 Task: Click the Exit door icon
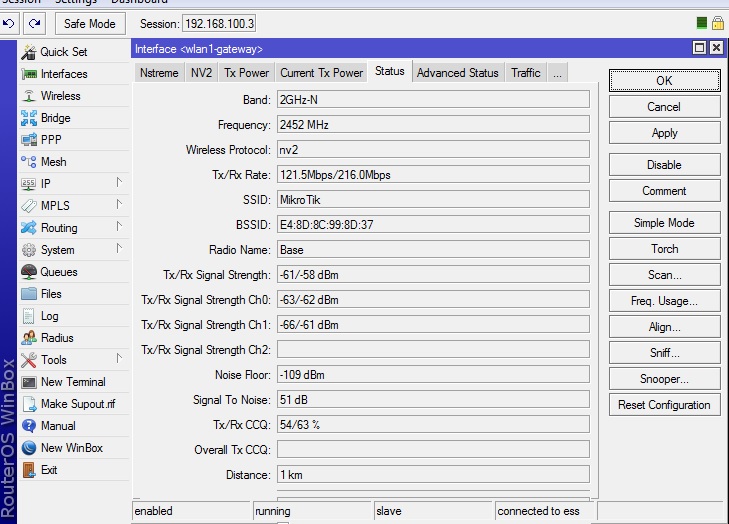[x=28, y=470]
